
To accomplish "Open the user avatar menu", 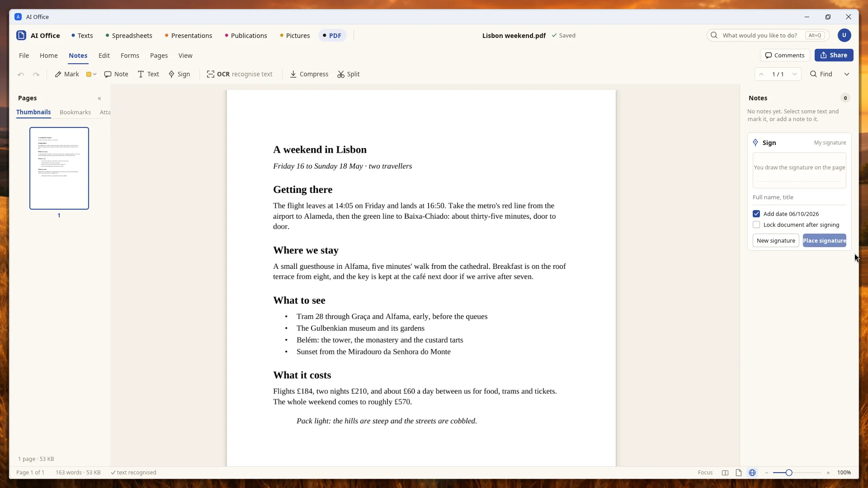I will tap(844, 35).
